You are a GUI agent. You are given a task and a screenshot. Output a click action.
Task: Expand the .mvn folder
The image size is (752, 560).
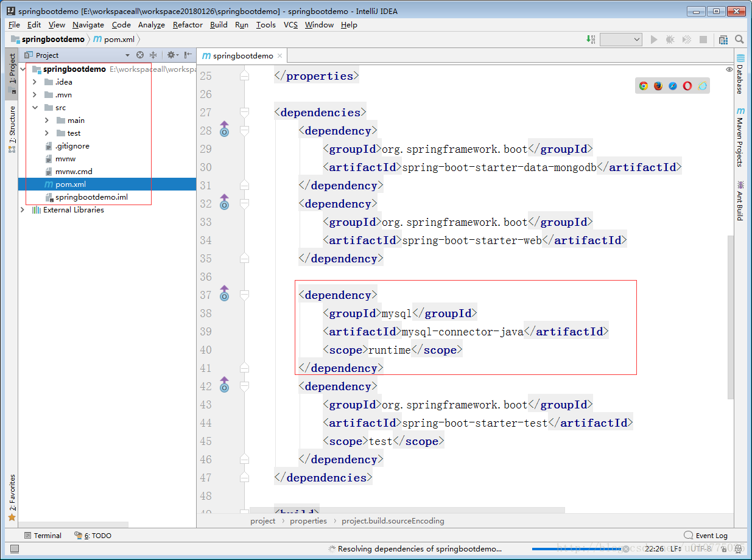[x=34, y=94]
